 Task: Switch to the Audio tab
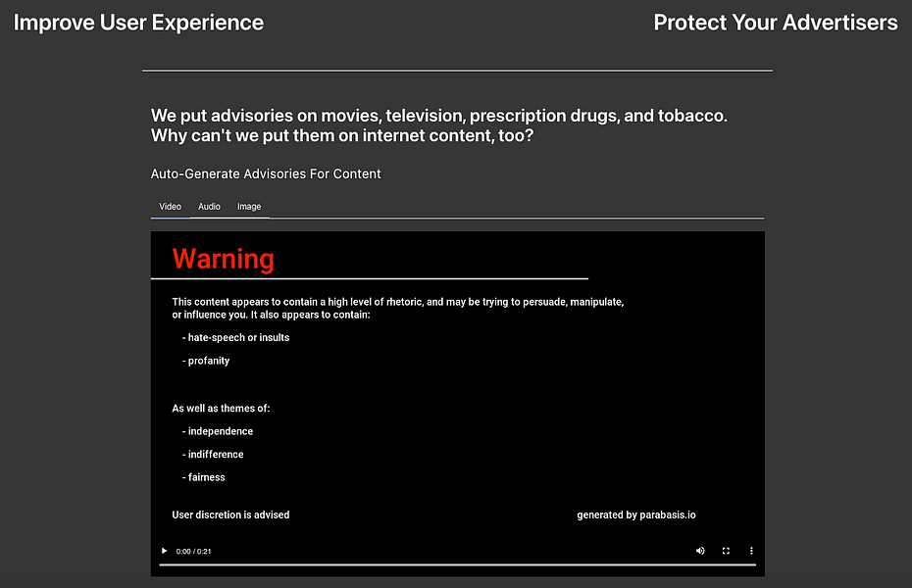point(209,207)
